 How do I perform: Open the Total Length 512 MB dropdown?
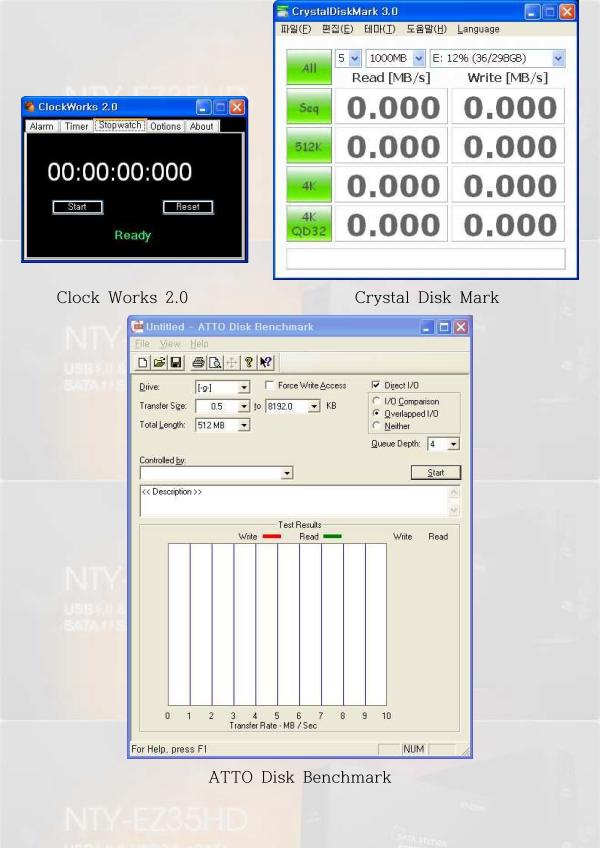point(244,425)
